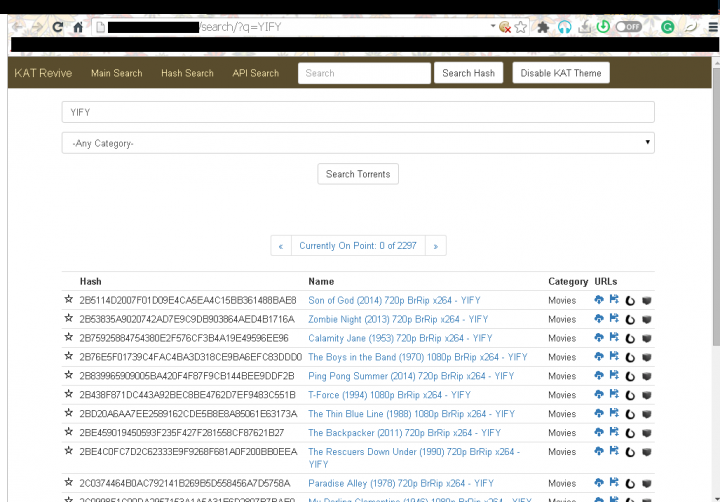This screenshot has height=502, width=720.
Task: Click the gray download-tray extension icon
Action: coord(585,27)
